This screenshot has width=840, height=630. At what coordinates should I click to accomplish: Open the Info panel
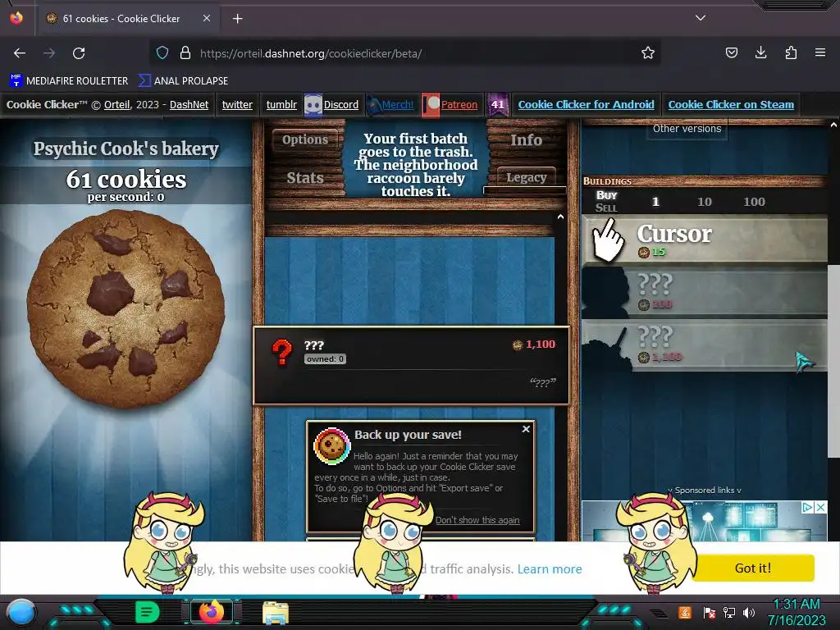[526, 139]
